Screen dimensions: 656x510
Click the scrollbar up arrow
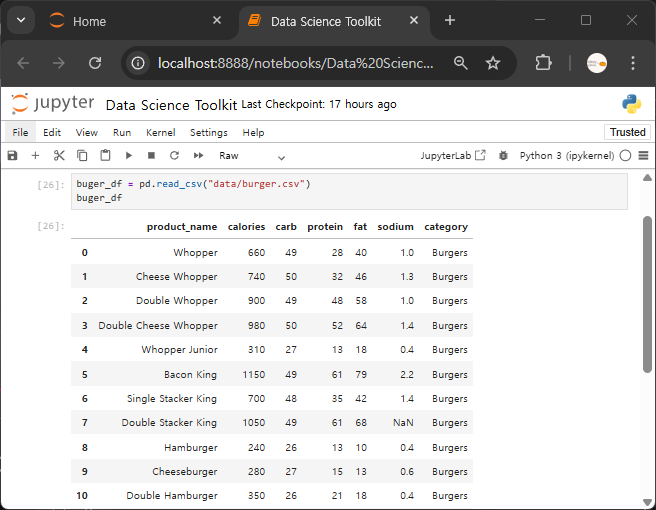(x=647, y=178)
